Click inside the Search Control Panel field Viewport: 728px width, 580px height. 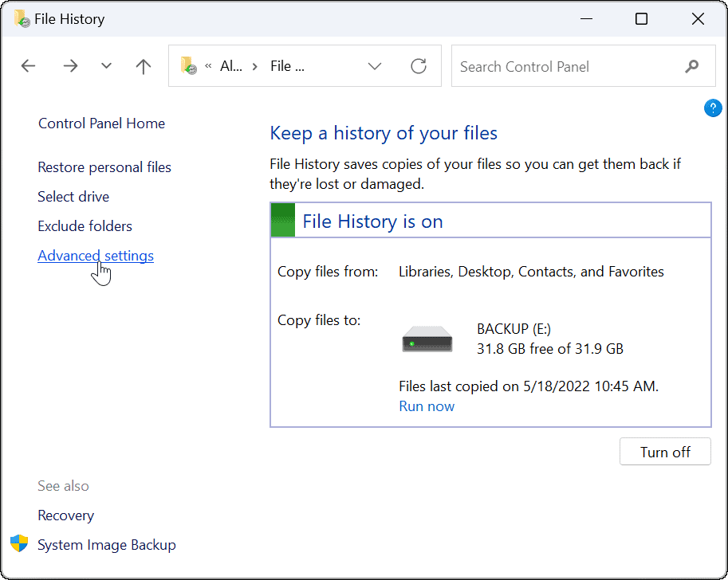(x=558, y=66)
